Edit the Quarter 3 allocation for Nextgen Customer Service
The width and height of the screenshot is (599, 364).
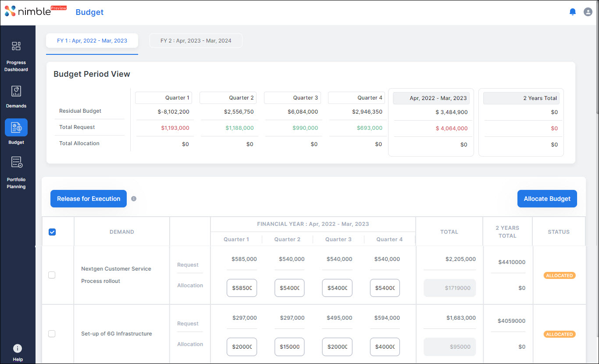tap(337, 288)
